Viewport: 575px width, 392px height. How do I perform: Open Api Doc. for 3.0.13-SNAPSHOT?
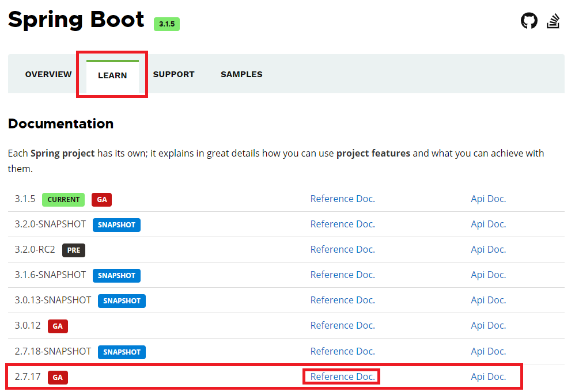tap(488, 300)
